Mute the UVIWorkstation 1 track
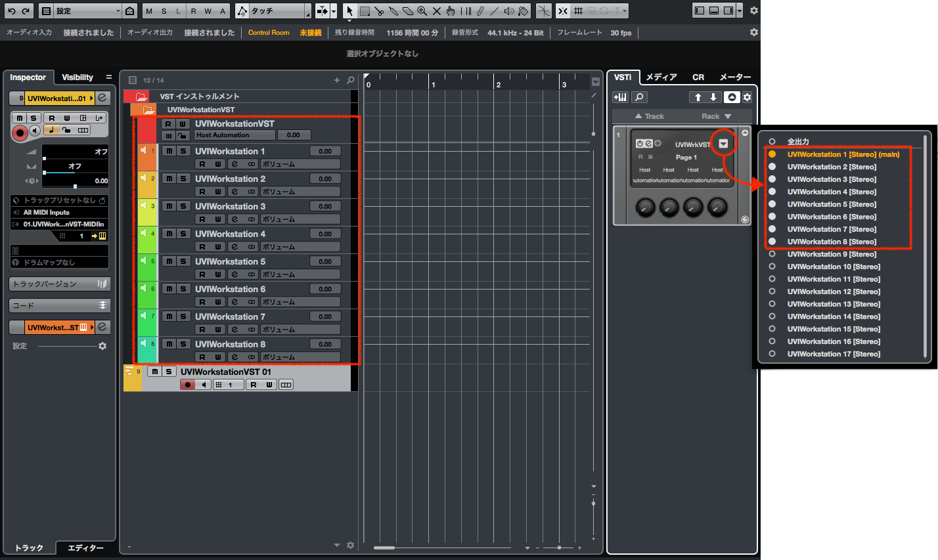Image resolution: width=938 pixels, height=560 pixels. [169, 151]
